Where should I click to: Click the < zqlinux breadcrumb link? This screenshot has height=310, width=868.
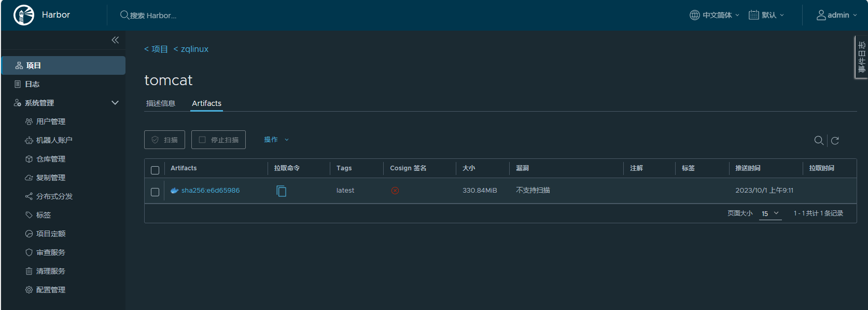point(191,49)
